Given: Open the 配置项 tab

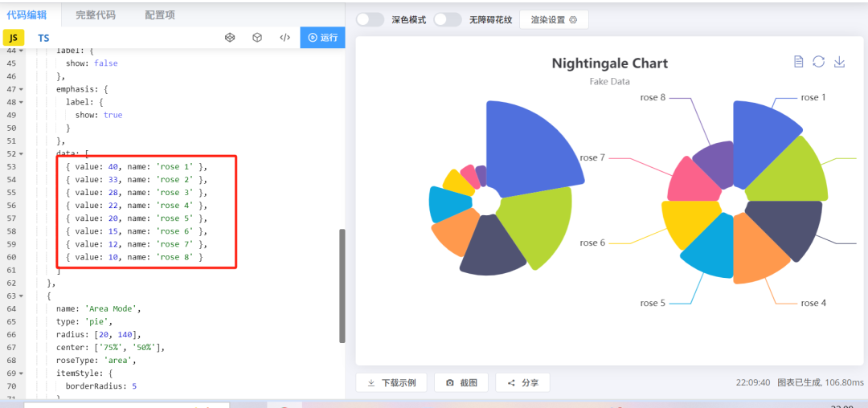Looking at the screenshot, I should [160, 15].
